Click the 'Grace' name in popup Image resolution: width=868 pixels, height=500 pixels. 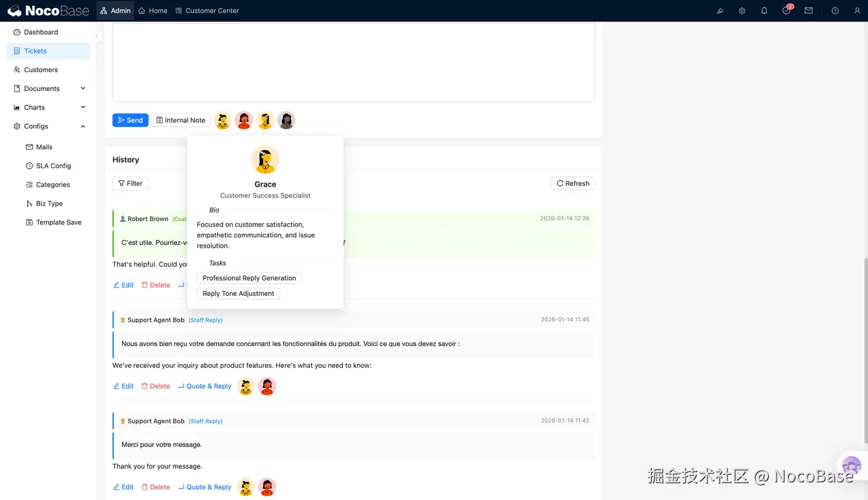tap(265, 185)
